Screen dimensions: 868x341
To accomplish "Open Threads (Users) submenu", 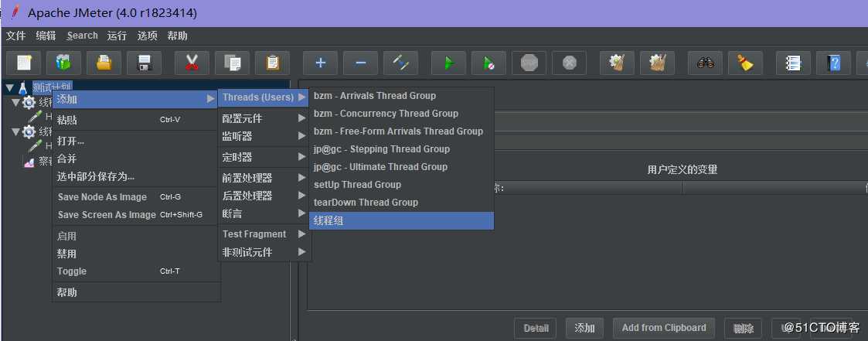I will [264, 97].
